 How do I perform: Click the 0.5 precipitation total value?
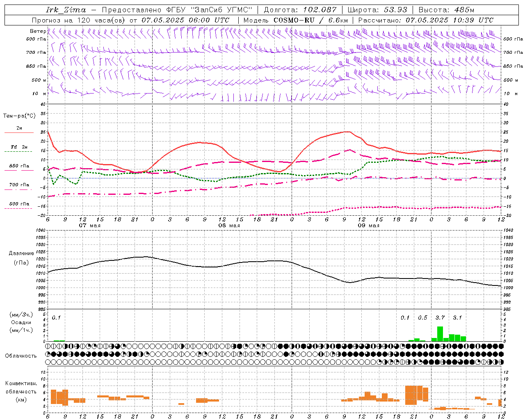coord(422,317)
